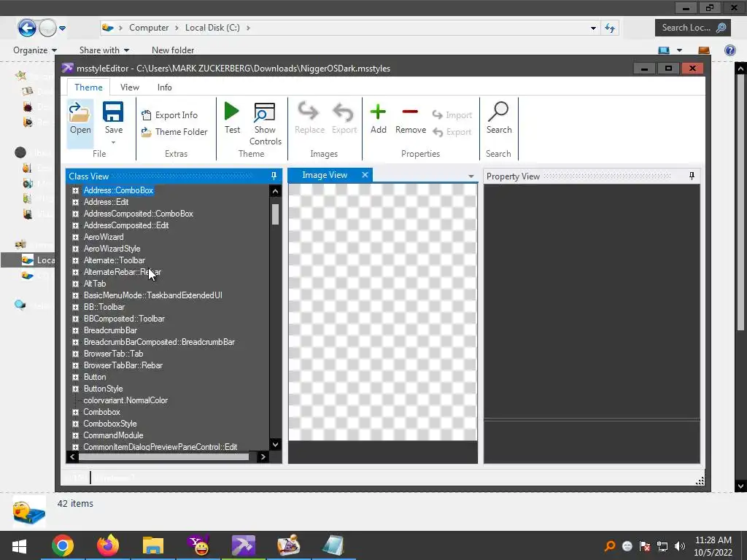Select AddressComposited::ComboBox in the class tree
Screen dimensions: 747x560
pos(138,214)
